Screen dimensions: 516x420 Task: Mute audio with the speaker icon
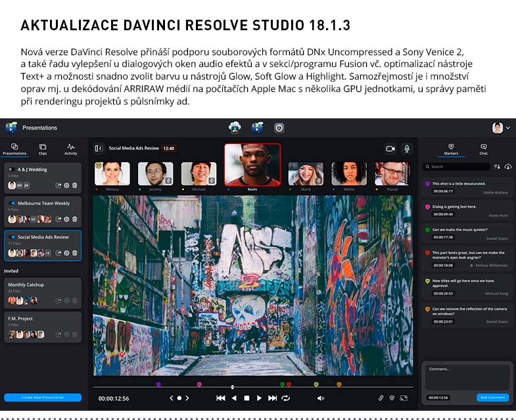point(321,398)
